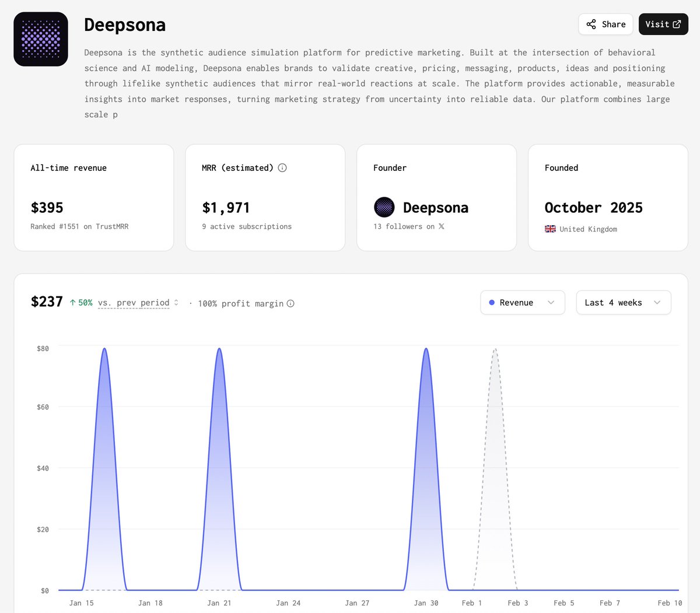Click the United Kingdom country label
The width and height of the screenshot is (700, 613).
[588, 229]
